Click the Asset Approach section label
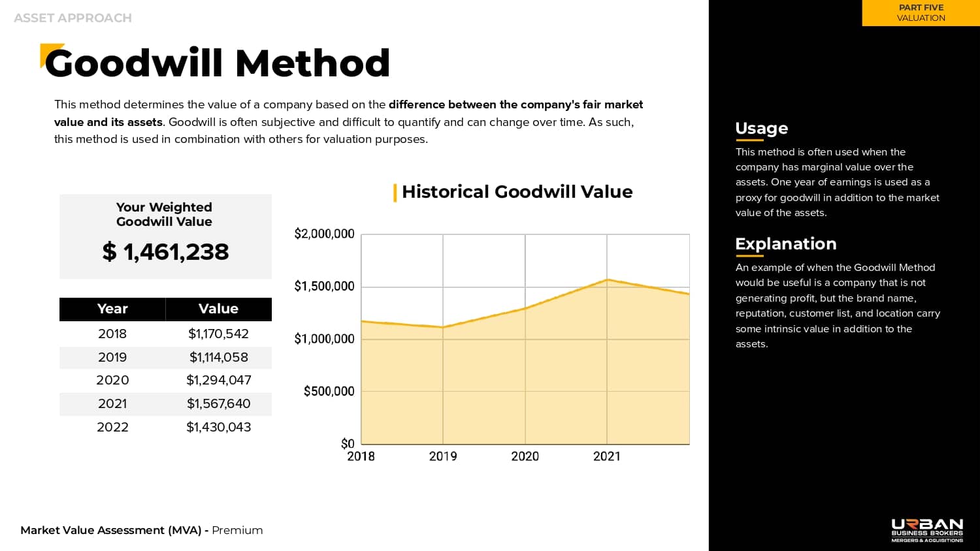Screen dimensions: 980x551 (x=73, y=18)
